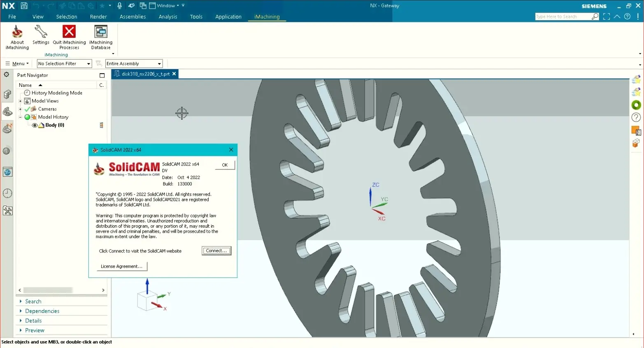Expand the Cameras node
Screen dimensions: 644x348
pos(20,109)
